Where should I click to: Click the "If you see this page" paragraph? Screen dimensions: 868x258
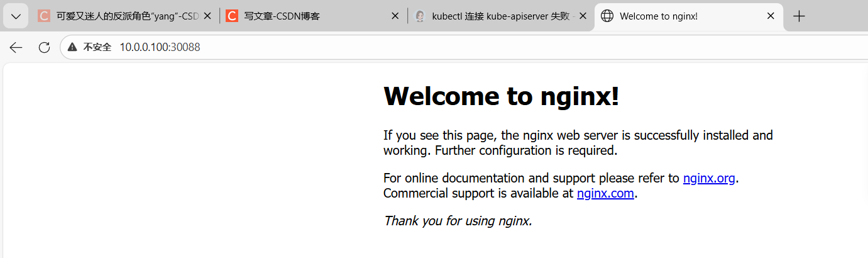pyautogui.click(x=578, y=143)
